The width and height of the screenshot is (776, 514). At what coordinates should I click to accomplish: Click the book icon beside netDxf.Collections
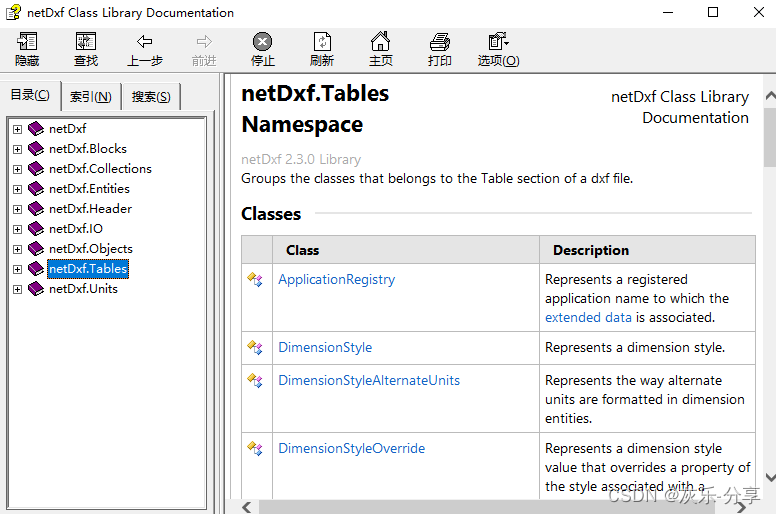36,169
